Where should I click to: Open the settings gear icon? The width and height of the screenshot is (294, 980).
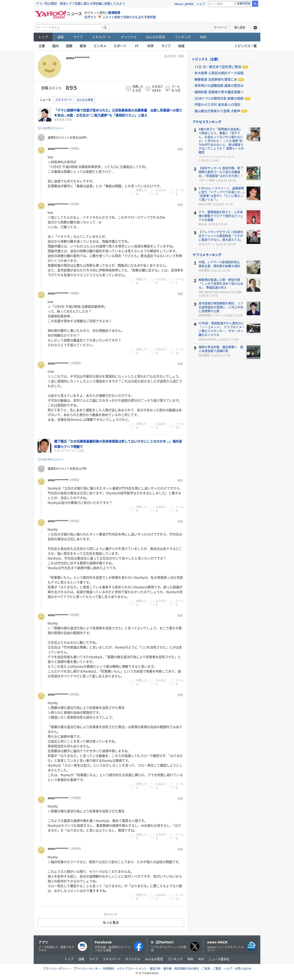[x=255, y=28]
